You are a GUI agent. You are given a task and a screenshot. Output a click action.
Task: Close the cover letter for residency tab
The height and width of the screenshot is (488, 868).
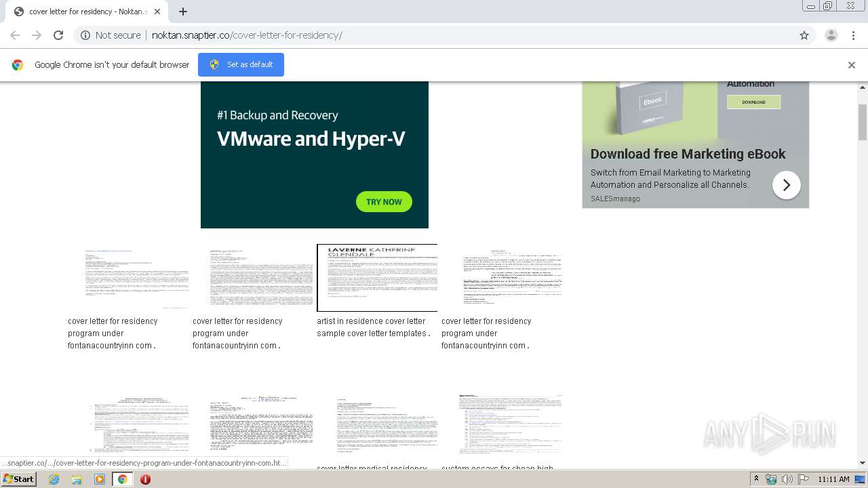point(157,12)
